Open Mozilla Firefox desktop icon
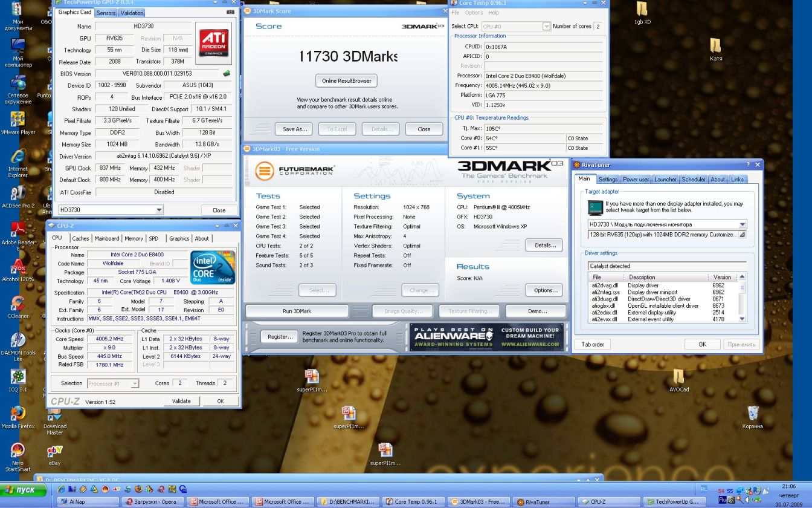812x508 pixels. [18, 418]
